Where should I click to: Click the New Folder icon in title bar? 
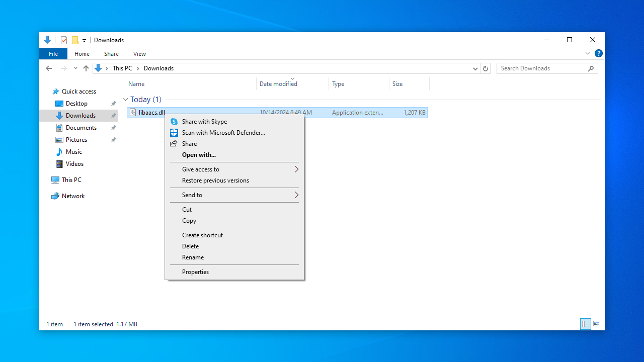(x=75, y=40)
